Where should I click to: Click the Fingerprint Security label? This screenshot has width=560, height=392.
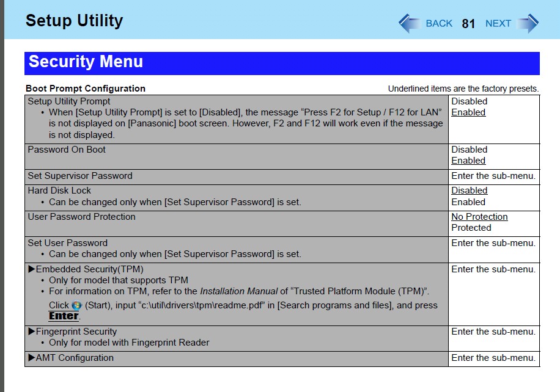coord(76,332)
